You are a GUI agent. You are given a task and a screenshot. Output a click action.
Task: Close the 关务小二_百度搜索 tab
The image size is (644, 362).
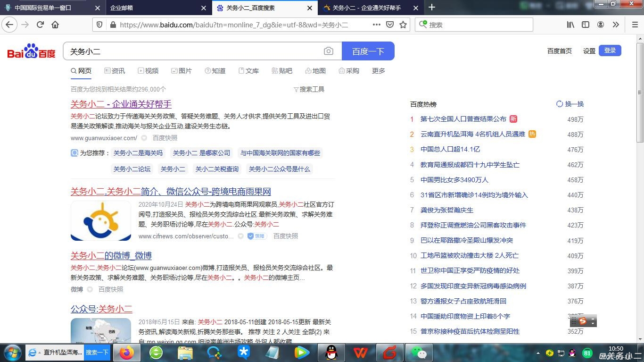(x=309, y=8)
